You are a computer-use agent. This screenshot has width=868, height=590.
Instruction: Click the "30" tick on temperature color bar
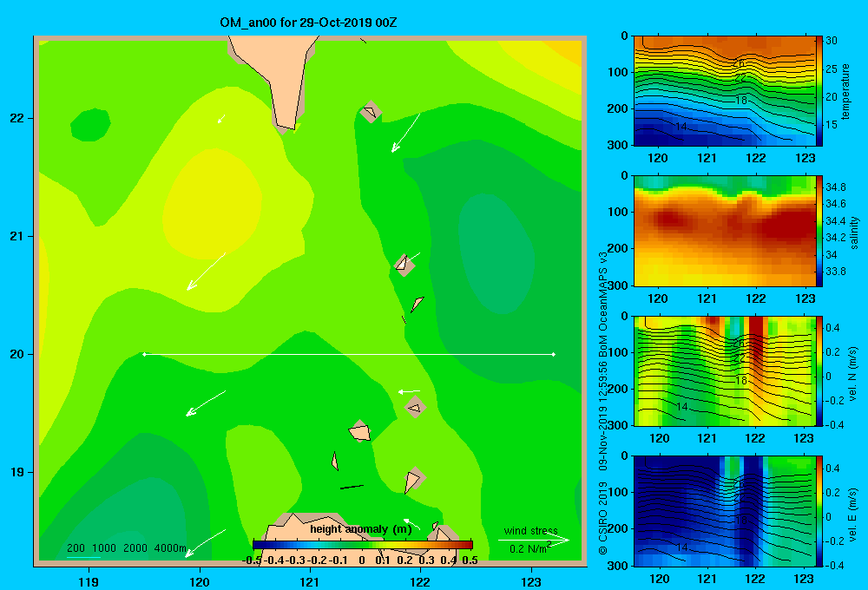pyautogui.click(x=832, y=41)
